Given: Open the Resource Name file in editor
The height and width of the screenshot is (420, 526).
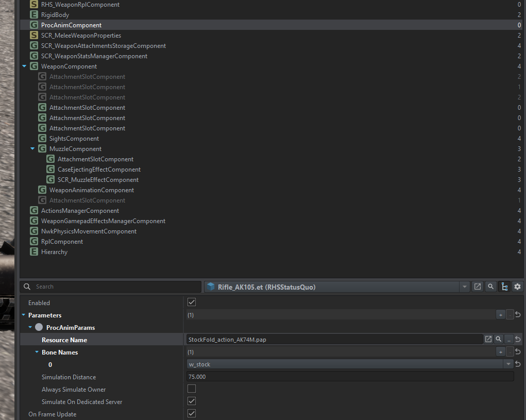Looking at the screenshot, I should 488,339.
